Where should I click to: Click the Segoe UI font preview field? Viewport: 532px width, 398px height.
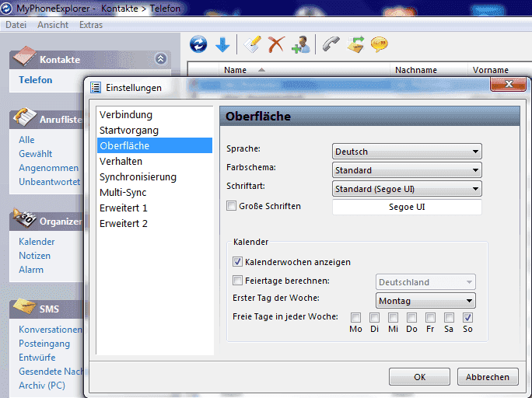[x=407, y=207]
